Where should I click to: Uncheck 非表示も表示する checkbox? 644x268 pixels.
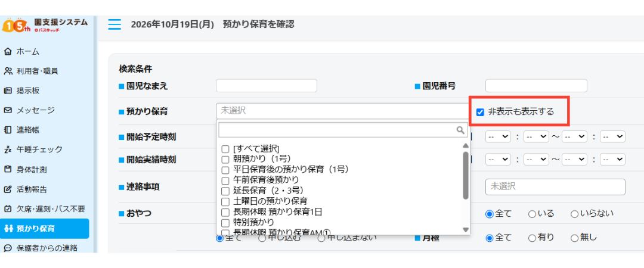pos(479,111)
